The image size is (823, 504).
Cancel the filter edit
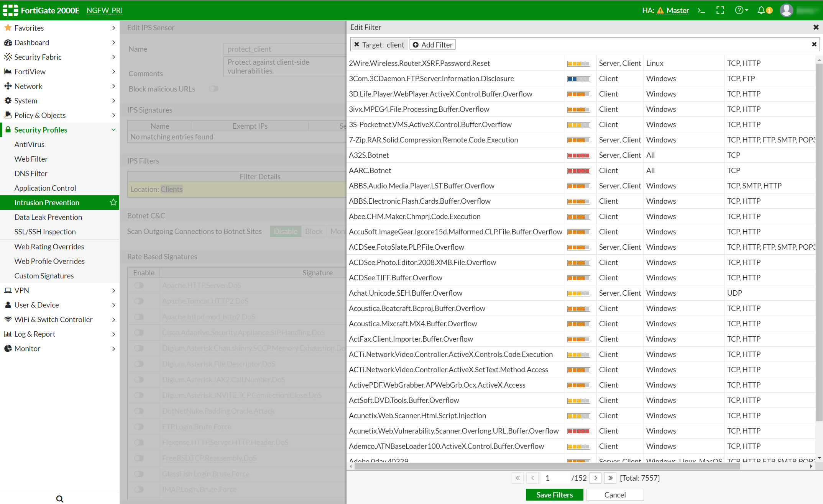(615, 494)
